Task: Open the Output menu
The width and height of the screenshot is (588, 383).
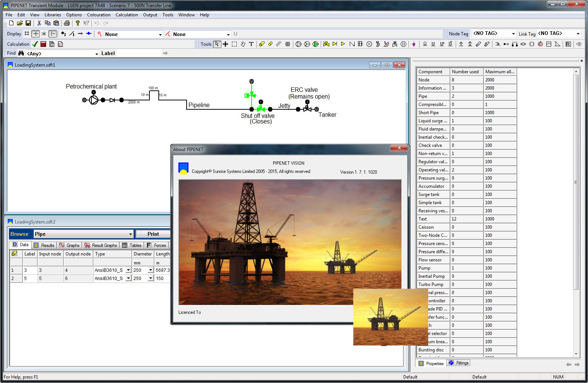Action: click(150, 15)
